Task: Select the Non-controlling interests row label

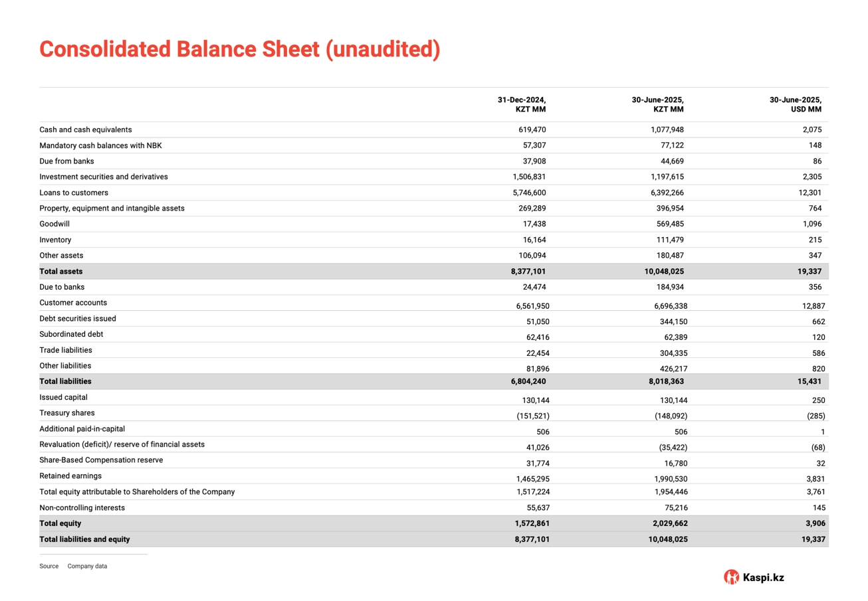Action: (82, 508)
